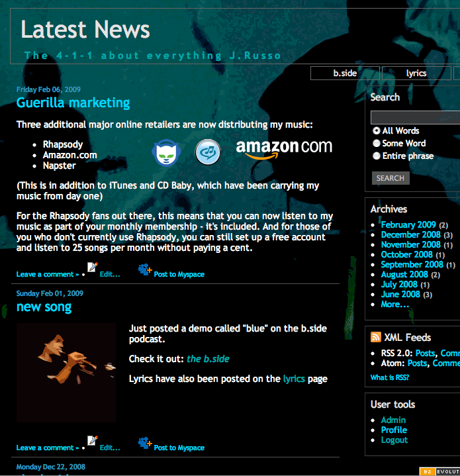Click Post to Myspace under new song
Screen dimensions: 460x476
[179, 448]
